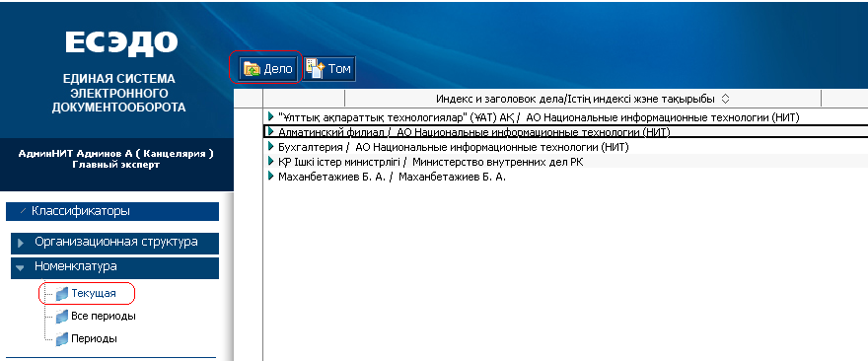868x361 pixels.
Task: Select the Алматинский филиал row text
Action: coord(474,132)
